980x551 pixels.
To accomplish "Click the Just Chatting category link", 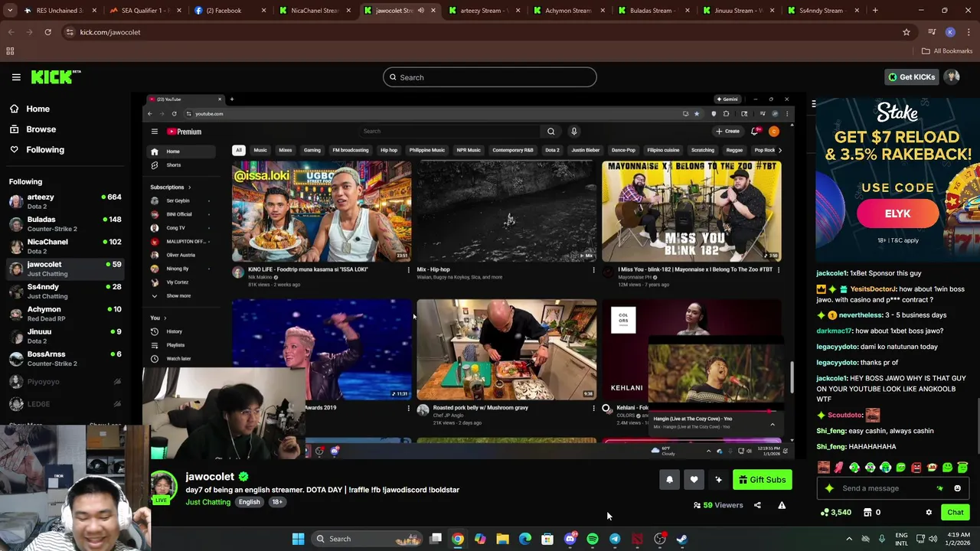I will [207, 502].
